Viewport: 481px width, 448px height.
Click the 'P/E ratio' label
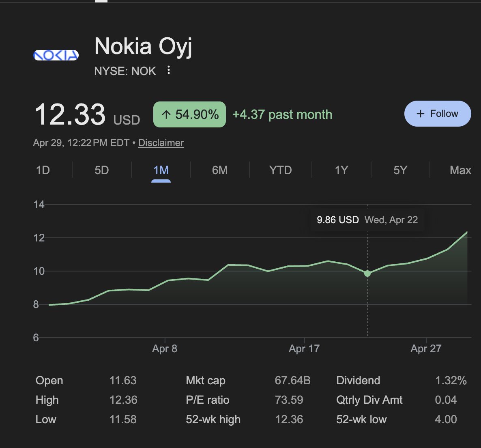207,400
